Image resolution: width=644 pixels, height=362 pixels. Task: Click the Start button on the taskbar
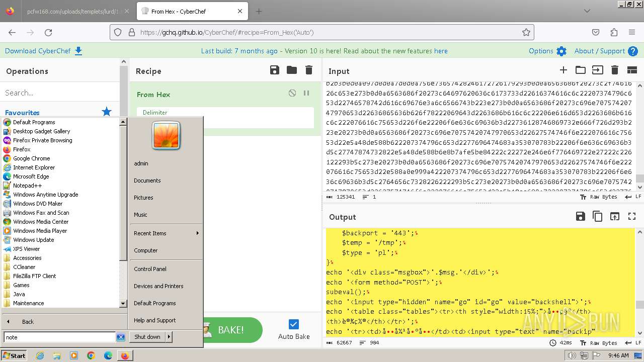[x=14, y=355]
